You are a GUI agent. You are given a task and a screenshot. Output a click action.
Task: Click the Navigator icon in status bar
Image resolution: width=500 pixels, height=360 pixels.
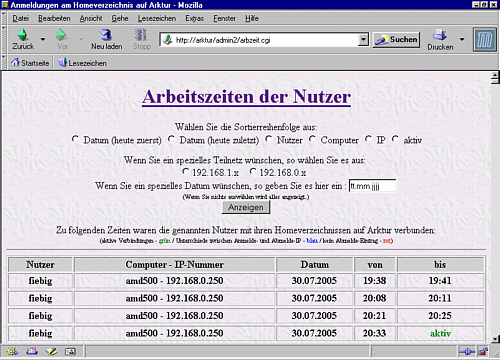coord(12,351)
